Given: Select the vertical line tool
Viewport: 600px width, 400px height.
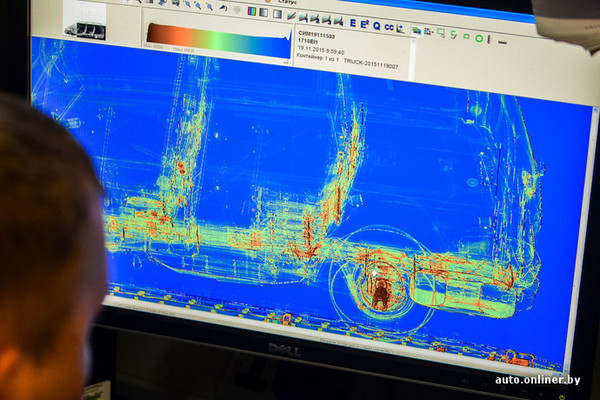Looking at the screenshot, I should pos(489,39).
